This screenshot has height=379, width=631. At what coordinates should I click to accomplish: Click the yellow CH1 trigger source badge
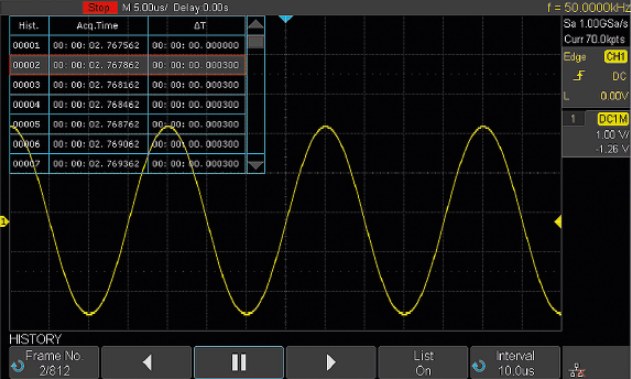coord(615,57)
